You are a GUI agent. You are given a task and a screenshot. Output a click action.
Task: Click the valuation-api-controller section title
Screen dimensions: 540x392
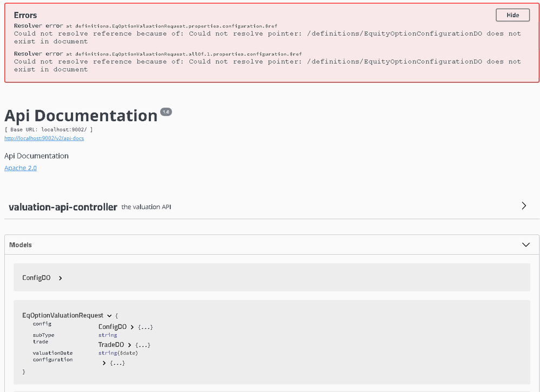click(63, 207)
